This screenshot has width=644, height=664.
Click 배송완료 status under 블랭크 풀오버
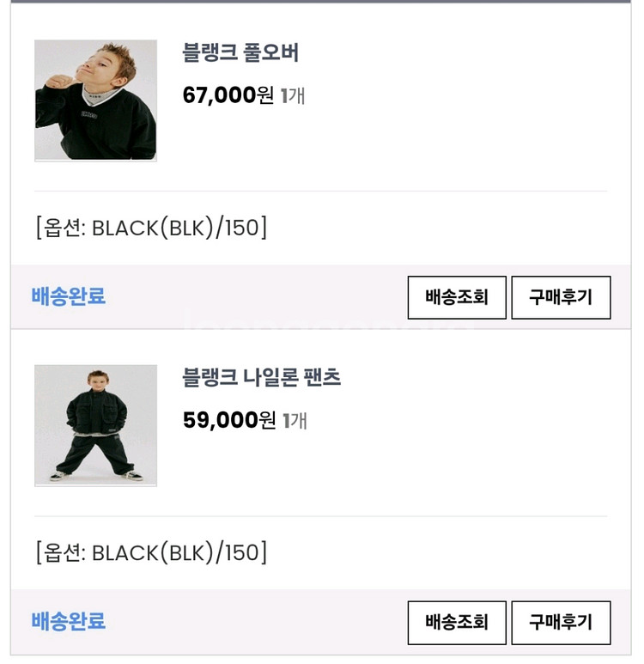click(x=69, y=297)
